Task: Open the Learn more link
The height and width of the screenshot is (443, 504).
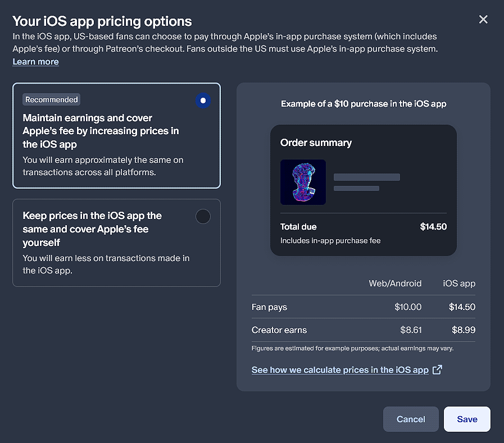Action: (x=35, y=62)
